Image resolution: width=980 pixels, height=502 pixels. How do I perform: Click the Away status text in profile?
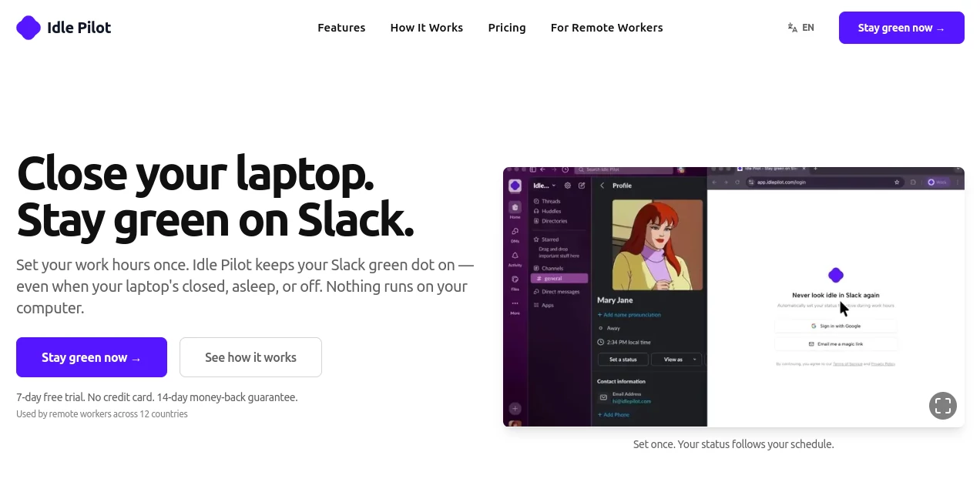pyautogui.click(x=613, y=328)
